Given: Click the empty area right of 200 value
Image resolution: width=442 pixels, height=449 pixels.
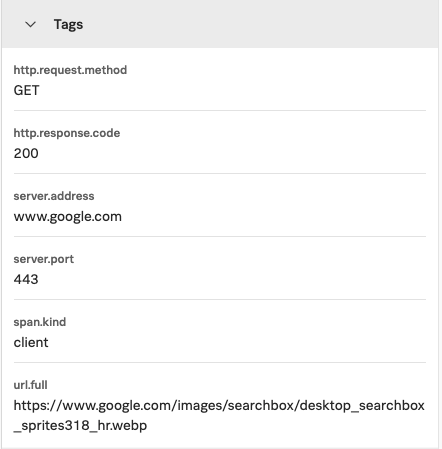Looking at the screenshot, I should coord(233,153).
